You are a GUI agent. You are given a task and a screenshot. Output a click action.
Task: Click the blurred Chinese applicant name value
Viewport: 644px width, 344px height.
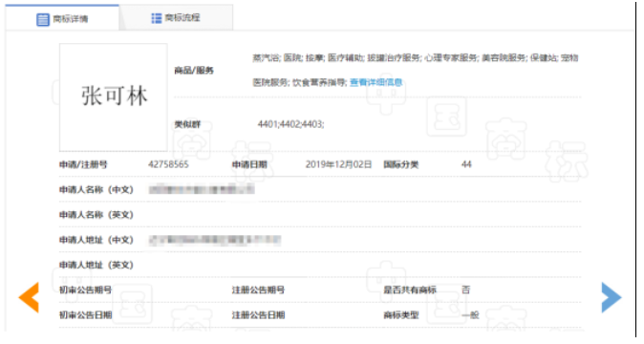(202, 189)
